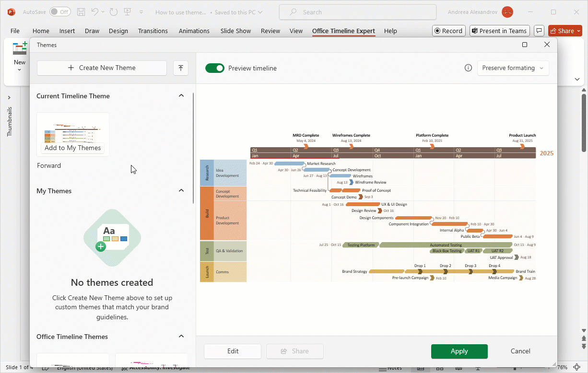The height and width of the screenshot is (373, 588).
Task: Click the Save icon in title bar
Action: (81, 12)
